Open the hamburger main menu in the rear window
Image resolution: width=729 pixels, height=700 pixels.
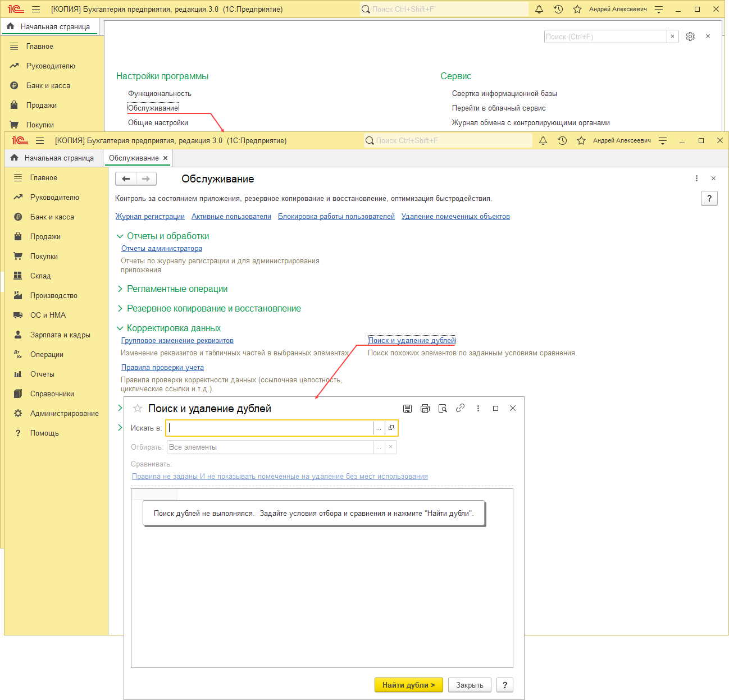point(36,10)
